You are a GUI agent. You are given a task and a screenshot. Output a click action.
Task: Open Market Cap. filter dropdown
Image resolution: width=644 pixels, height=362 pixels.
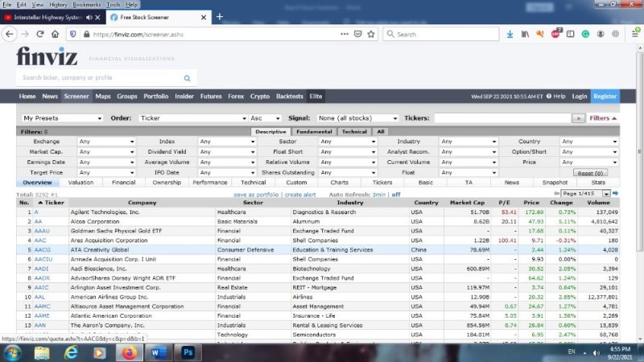[x=106, y=152]
